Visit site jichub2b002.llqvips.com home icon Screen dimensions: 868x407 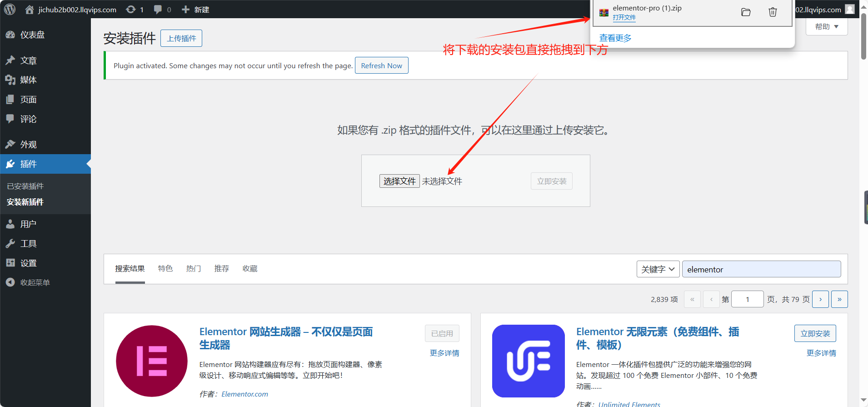pos(30,10)
